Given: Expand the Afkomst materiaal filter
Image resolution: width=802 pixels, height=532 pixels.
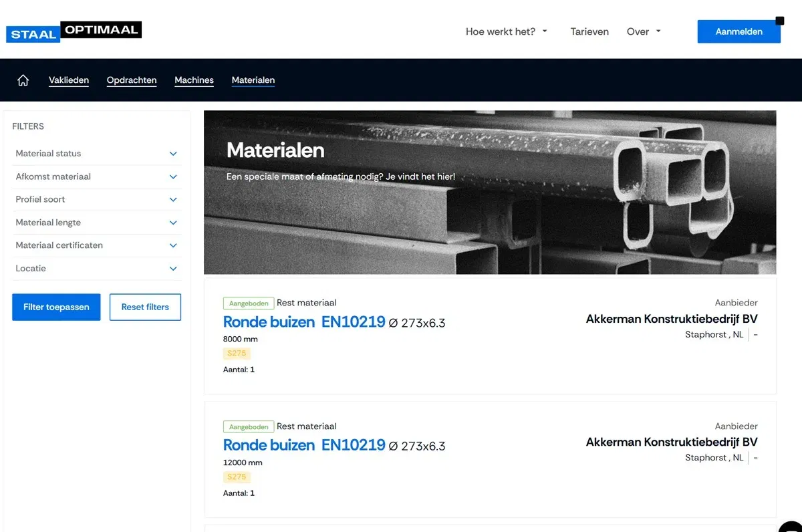Looking at the screenshot, I should click(96, 176).
